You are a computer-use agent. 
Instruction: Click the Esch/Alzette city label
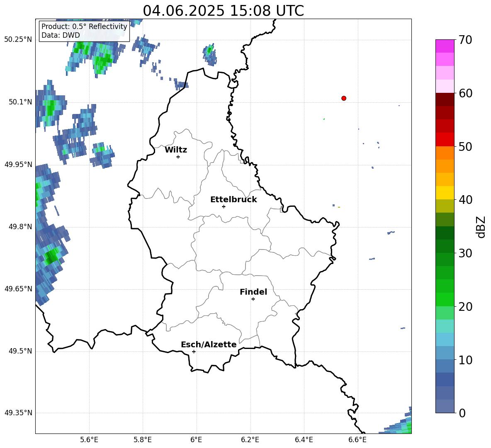click(209, 344)
